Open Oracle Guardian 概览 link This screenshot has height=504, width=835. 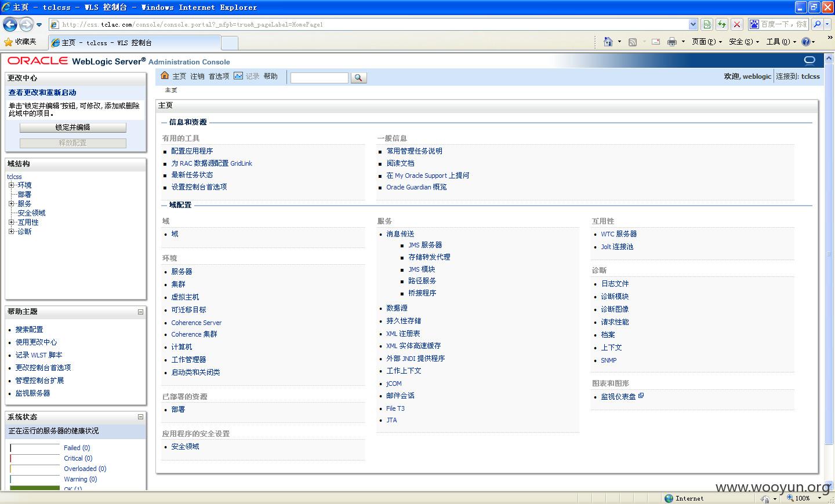point(416,187)
